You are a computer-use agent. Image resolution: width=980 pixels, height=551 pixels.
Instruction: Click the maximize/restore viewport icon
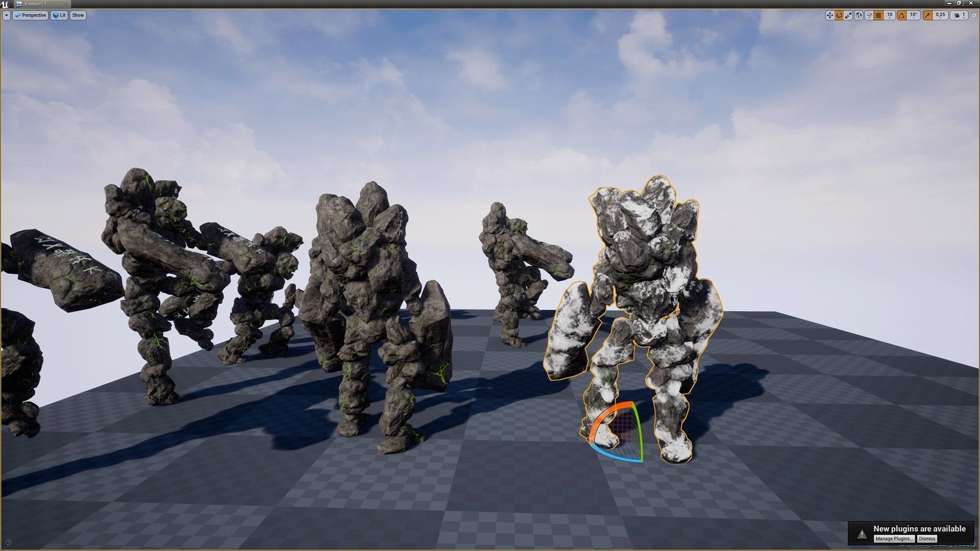(974, 15)
